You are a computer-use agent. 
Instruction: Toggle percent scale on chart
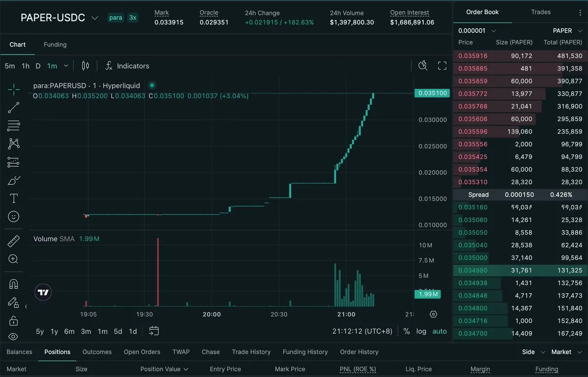pyautogui.click(x=407, y=331)
